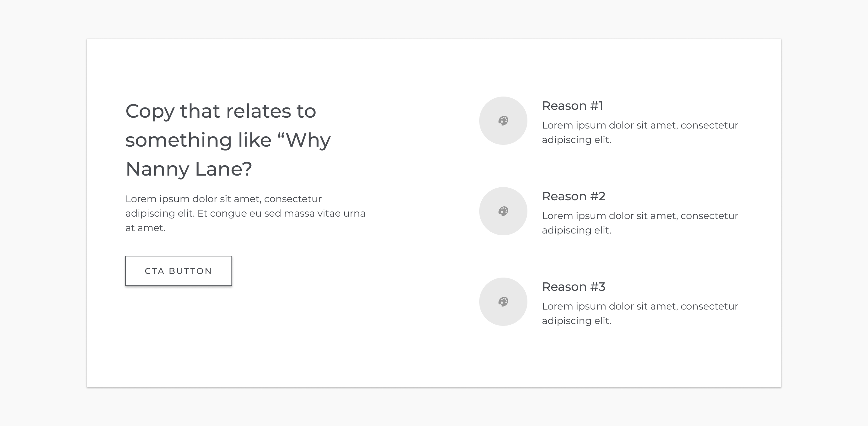Click the "adipiscing elit." line under Reason #1
The width and height of the screenshot is (868, 426).
(576, 140)
